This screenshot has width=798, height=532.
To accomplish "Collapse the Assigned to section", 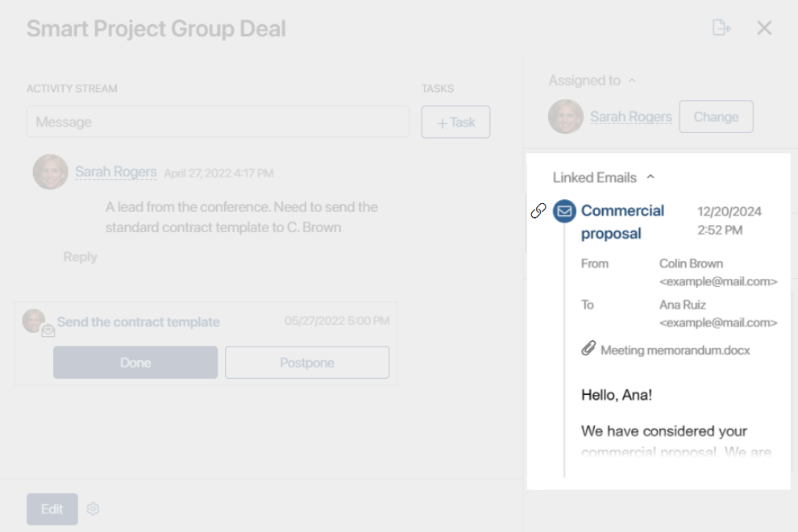I will coord(632,81).
